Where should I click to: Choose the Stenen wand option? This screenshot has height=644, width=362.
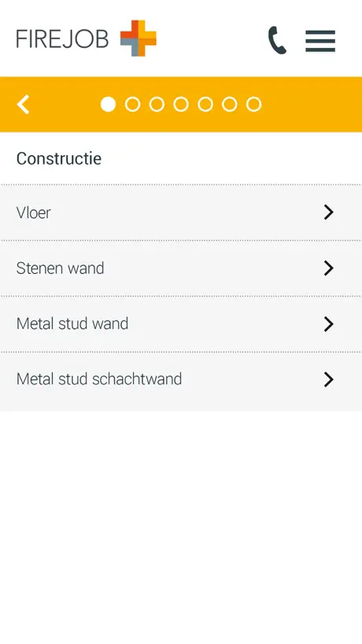[181, 268]
